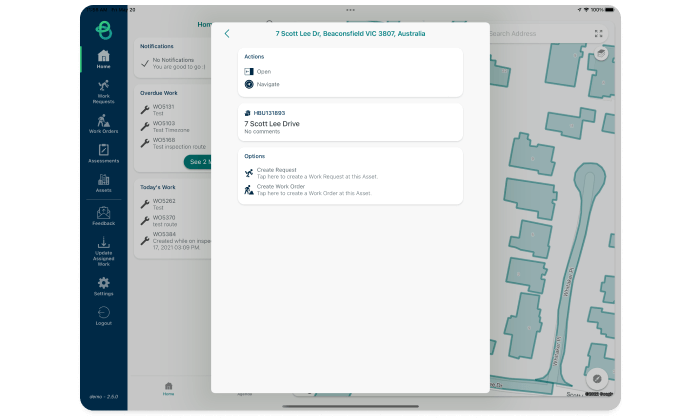The width and height of the screenshot is (700, 420).
Task: Open the Work Requests sidebar section
Action: [103, 91]
